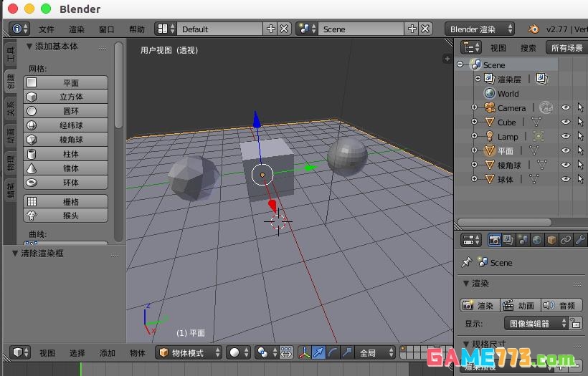The image size is (588, 376).
Task: Add a 猴头 mesh
Action: pos(66,216)
